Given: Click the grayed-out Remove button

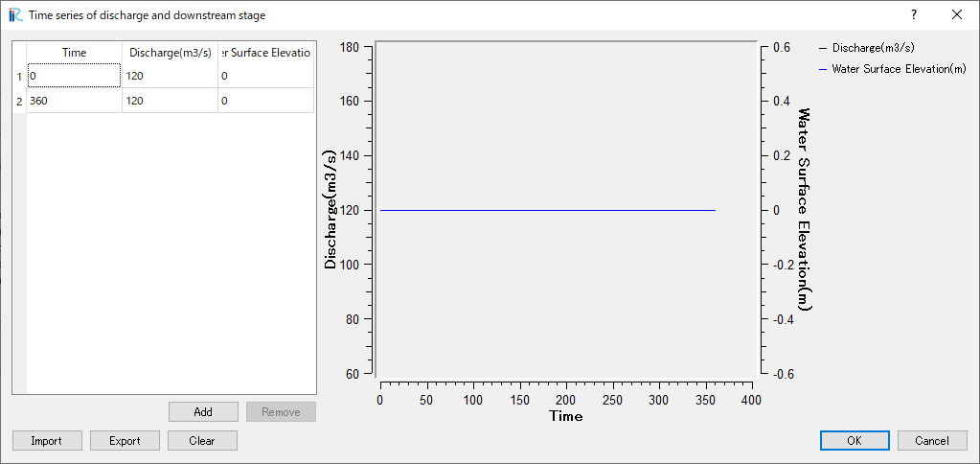Looking at the screenshot, I should pos(281,412).
